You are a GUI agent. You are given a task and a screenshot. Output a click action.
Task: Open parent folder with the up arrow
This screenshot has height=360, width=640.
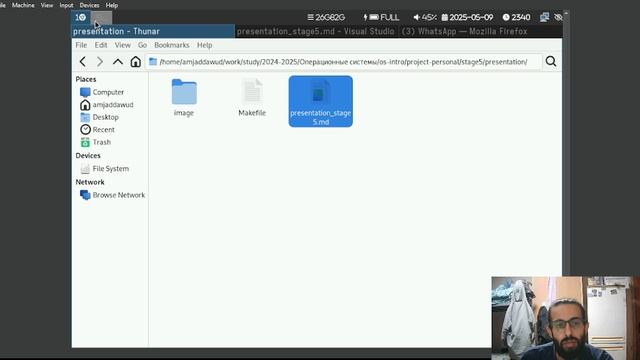click(118, 62)
